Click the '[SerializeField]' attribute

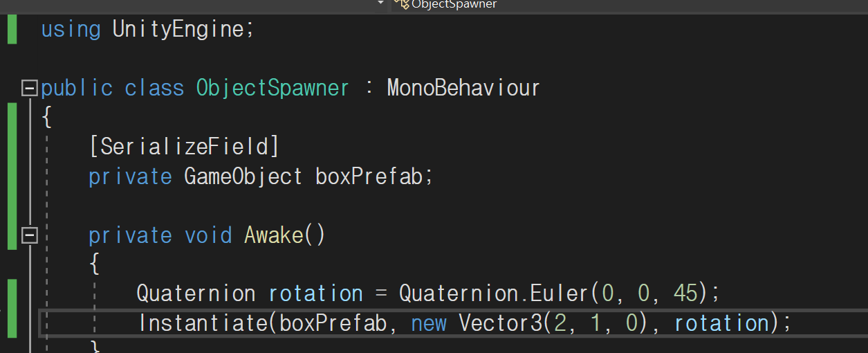tap(184, 147)
